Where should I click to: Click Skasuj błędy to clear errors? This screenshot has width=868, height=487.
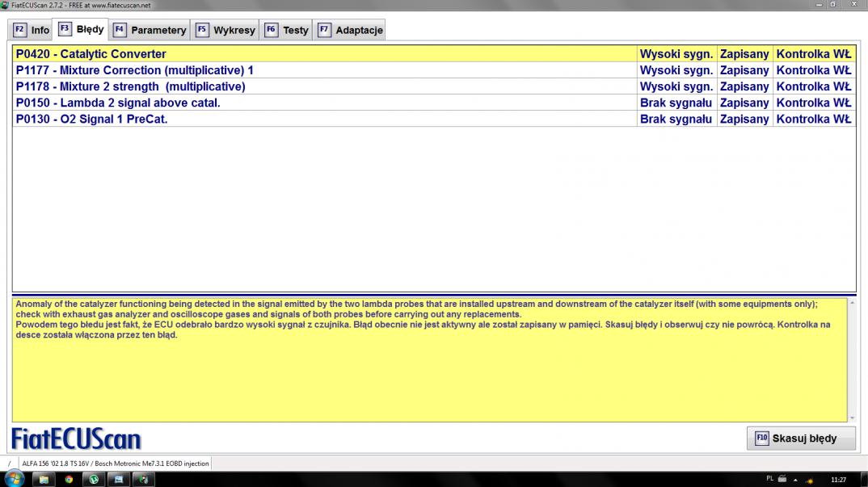[x=801, y=439]
